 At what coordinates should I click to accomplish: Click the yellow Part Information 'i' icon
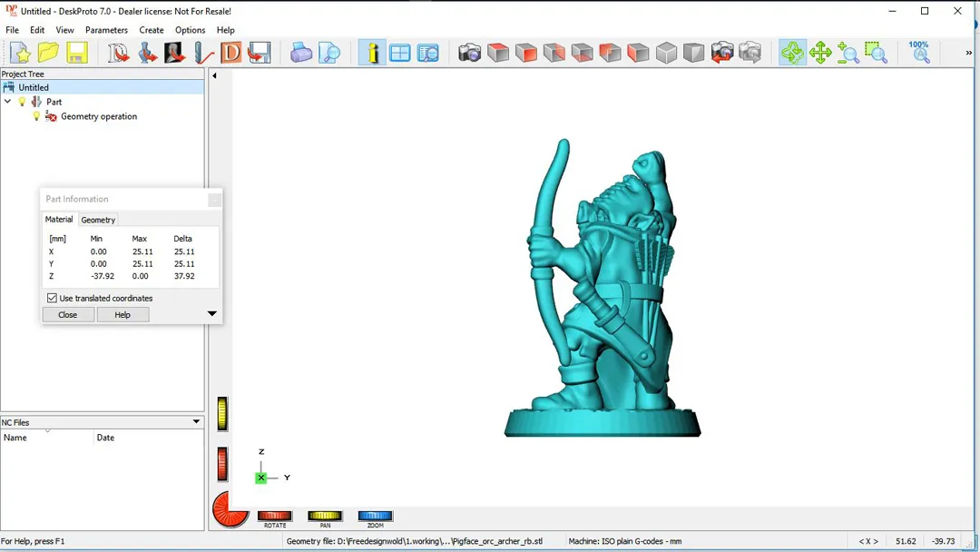click(x=372, y=54)
